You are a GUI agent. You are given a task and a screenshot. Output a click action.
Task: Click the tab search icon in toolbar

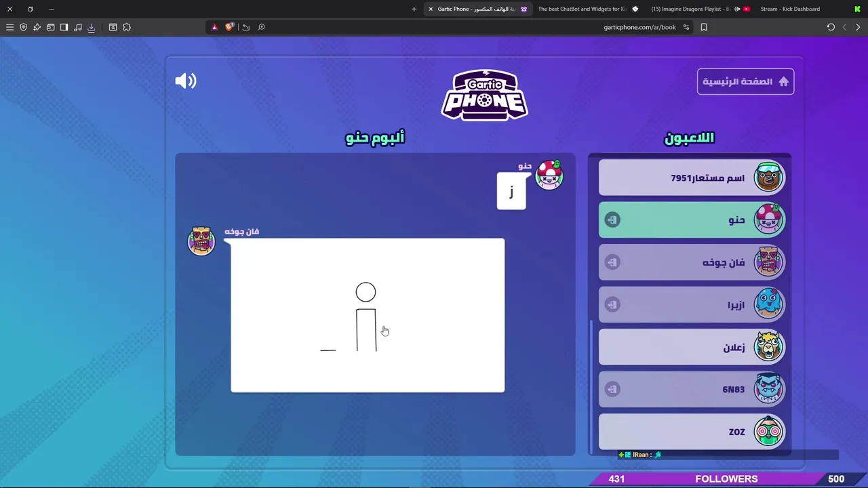click(113, 27)
